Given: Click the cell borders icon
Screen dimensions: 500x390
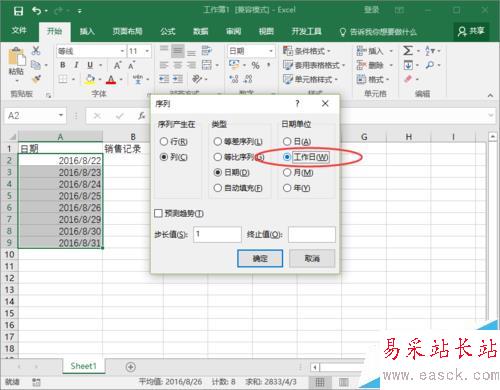Looking at the screenshot, I should (63, 79).
